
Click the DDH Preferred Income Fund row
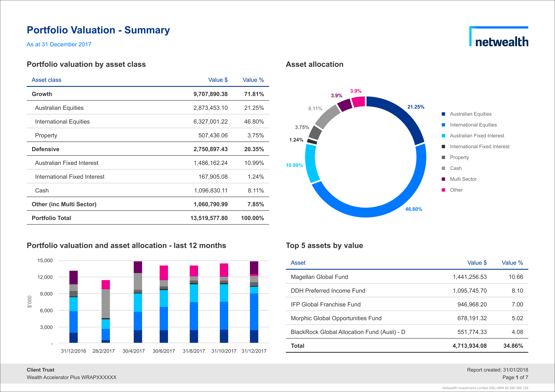[407, 291]
